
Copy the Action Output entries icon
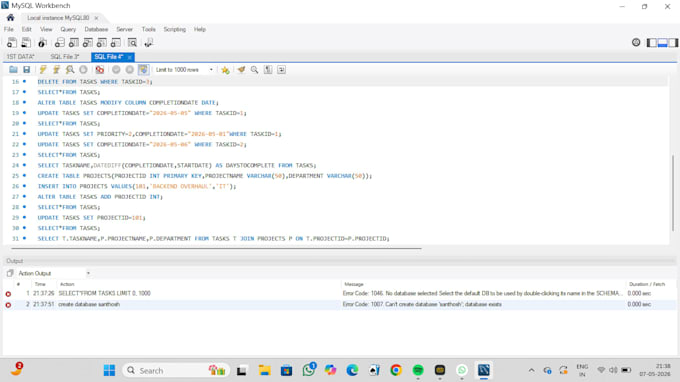[10, 273]
